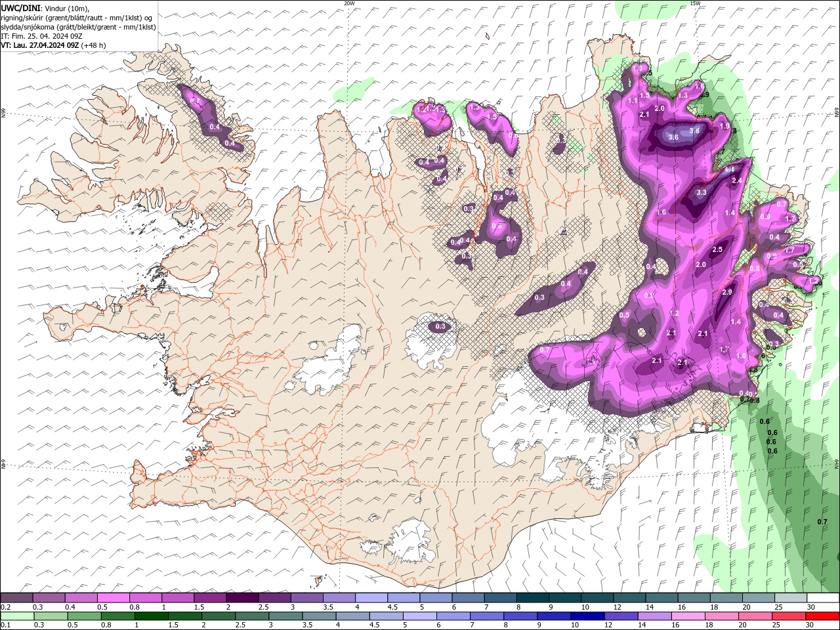Screen dimensions: 840x630
Task: Select the deep blue rain swatch starting at 10
Action: click(588, 616)
